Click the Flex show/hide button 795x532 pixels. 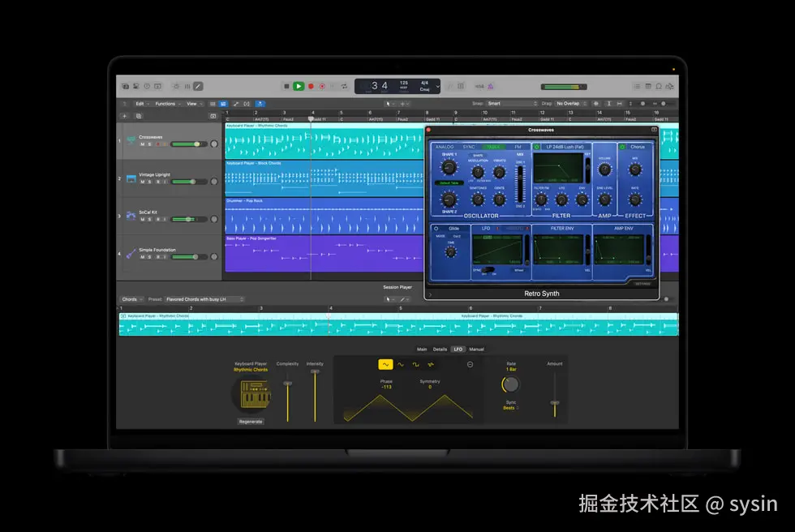pos(247,104)
